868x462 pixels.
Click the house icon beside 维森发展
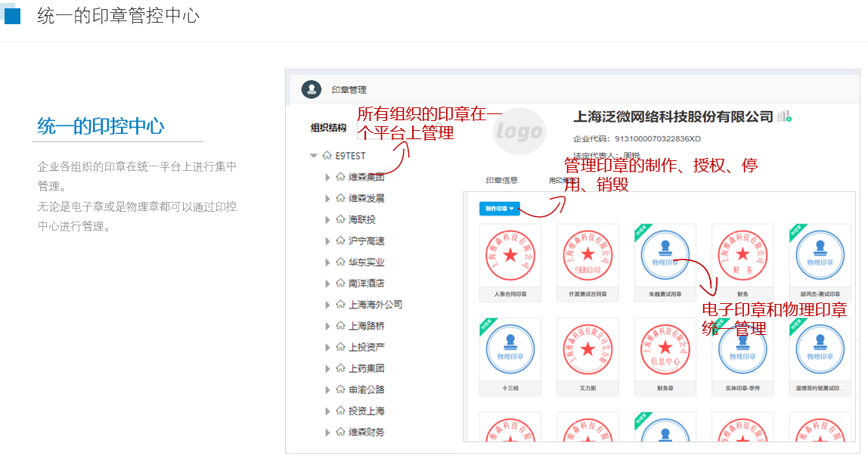click(x=340, y=198)
